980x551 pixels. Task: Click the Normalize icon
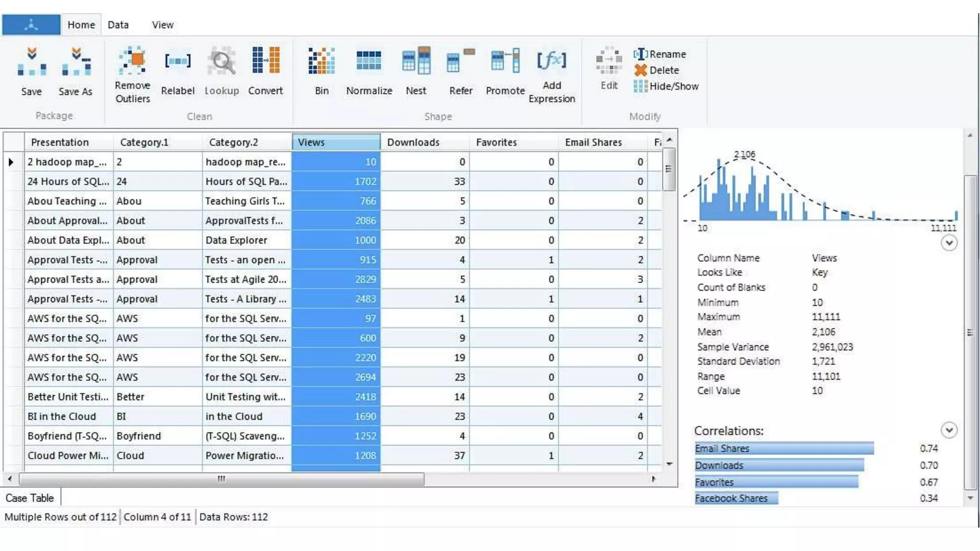pos(369,61)
